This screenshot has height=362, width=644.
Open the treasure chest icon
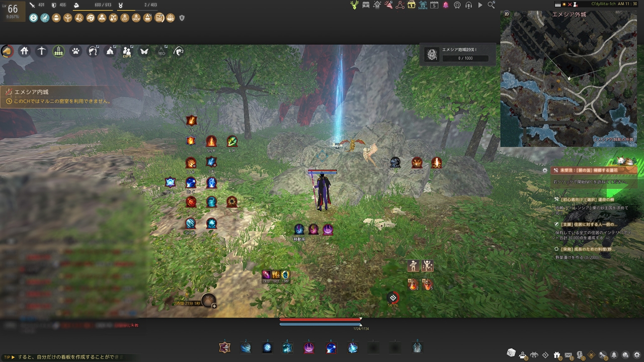pos(366,5)
